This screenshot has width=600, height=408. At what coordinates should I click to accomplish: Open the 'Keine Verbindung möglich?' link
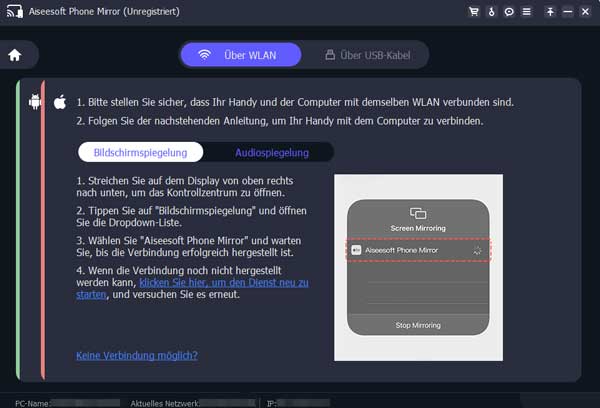tap(136, 355)
